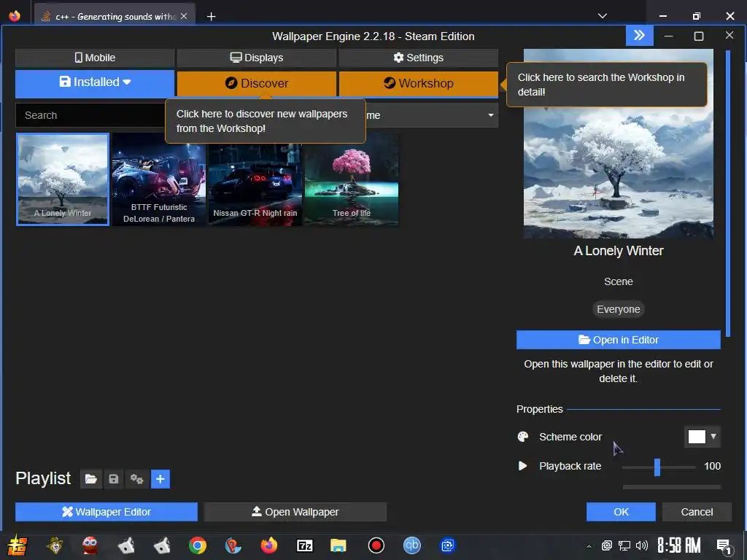Open qBittorrent from the taskbar
Screen dimensions: 747x560
coord(412,545)
